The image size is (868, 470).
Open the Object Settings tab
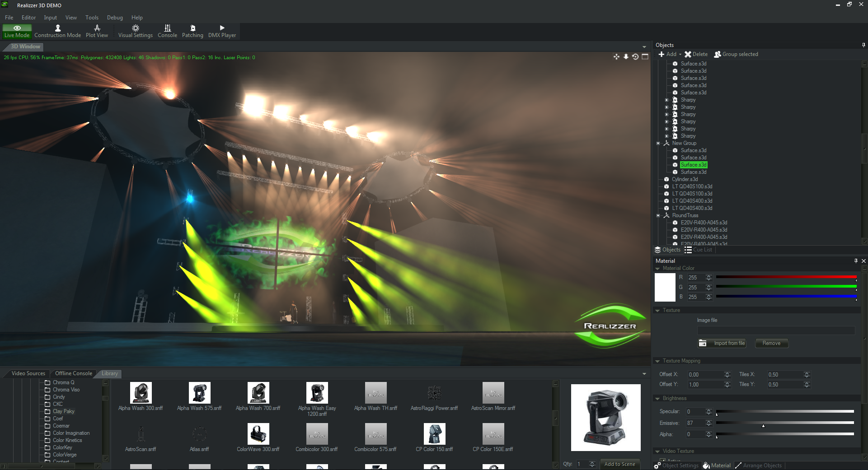tap(676, 465)
